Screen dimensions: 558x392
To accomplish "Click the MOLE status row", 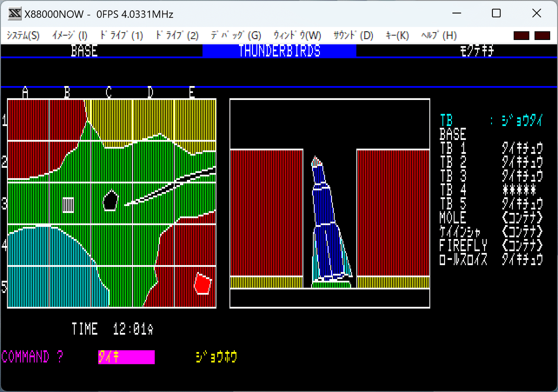I will (491, 218).
